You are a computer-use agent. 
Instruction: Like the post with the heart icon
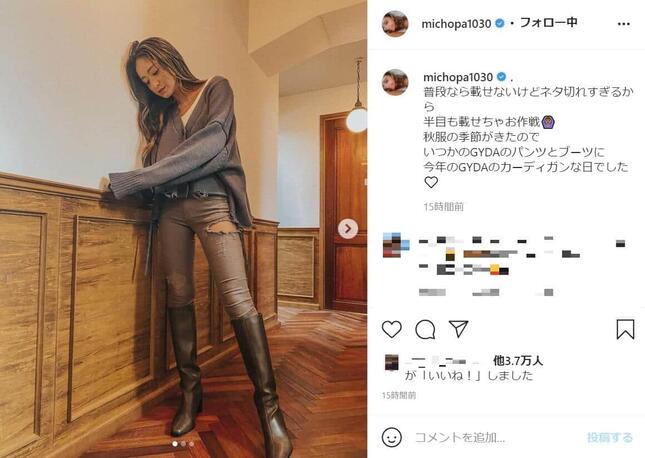pos(392,329)
